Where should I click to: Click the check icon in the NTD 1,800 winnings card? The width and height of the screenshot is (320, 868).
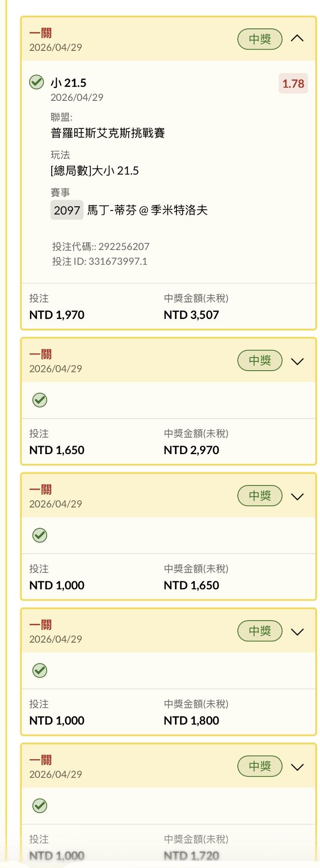[x=40, y=670]
